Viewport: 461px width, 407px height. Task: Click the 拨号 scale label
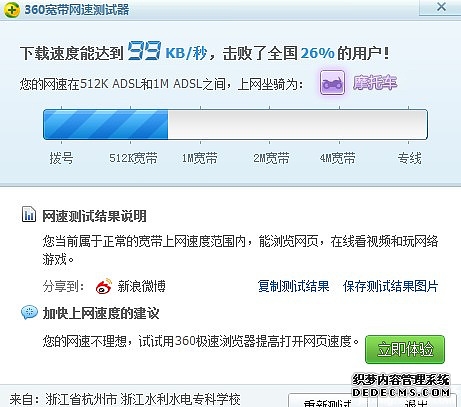point(61,158)
